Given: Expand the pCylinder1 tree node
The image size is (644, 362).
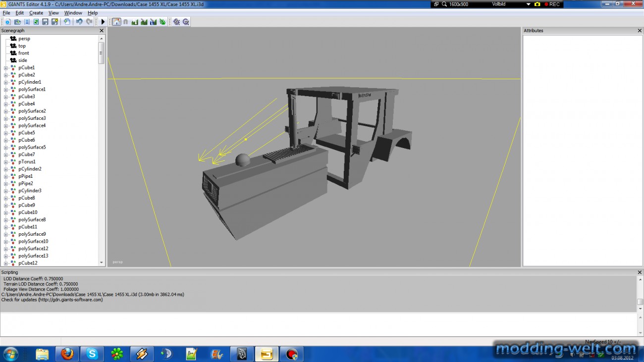Looking at the screenshot, I should pos(6,82).
